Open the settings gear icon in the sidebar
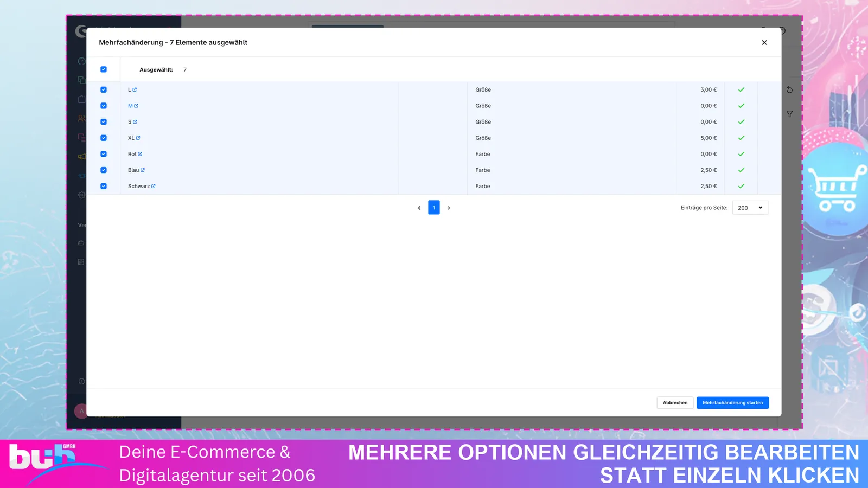 pos(81,195)
